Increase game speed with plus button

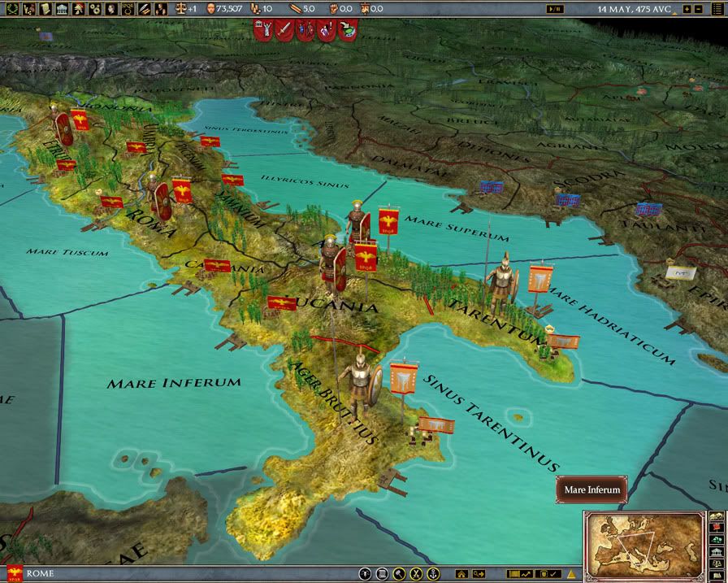pyautogui.click(x=687, y=9)
